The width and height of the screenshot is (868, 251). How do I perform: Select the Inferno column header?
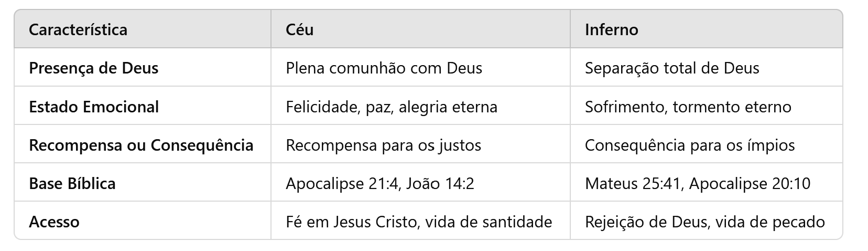pos(611,29)
